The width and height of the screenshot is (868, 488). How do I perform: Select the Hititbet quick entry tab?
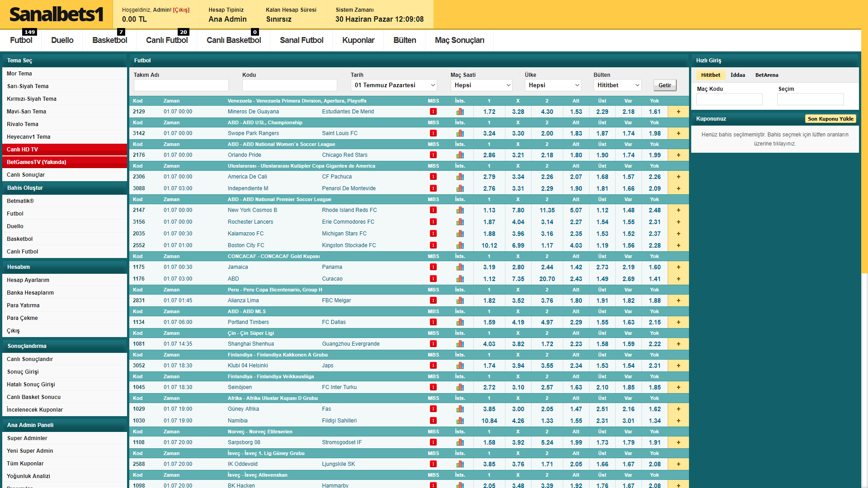pos(711,75)
